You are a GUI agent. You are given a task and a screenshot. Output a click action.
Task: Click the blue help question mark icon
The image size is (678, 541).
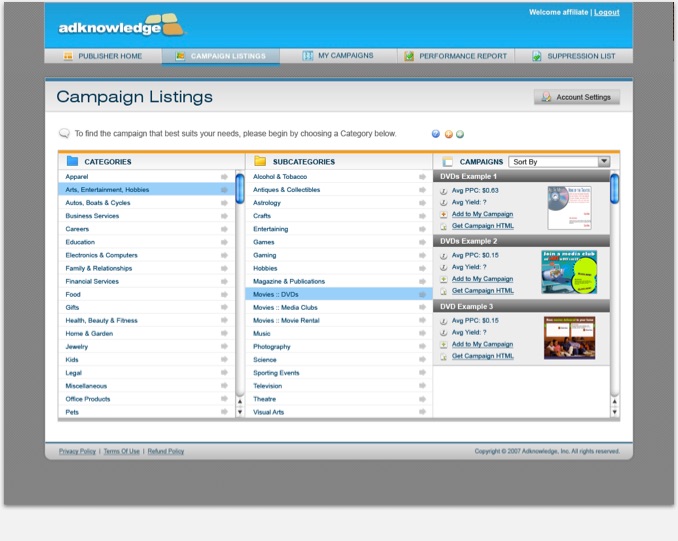click(x=436, y=134)
